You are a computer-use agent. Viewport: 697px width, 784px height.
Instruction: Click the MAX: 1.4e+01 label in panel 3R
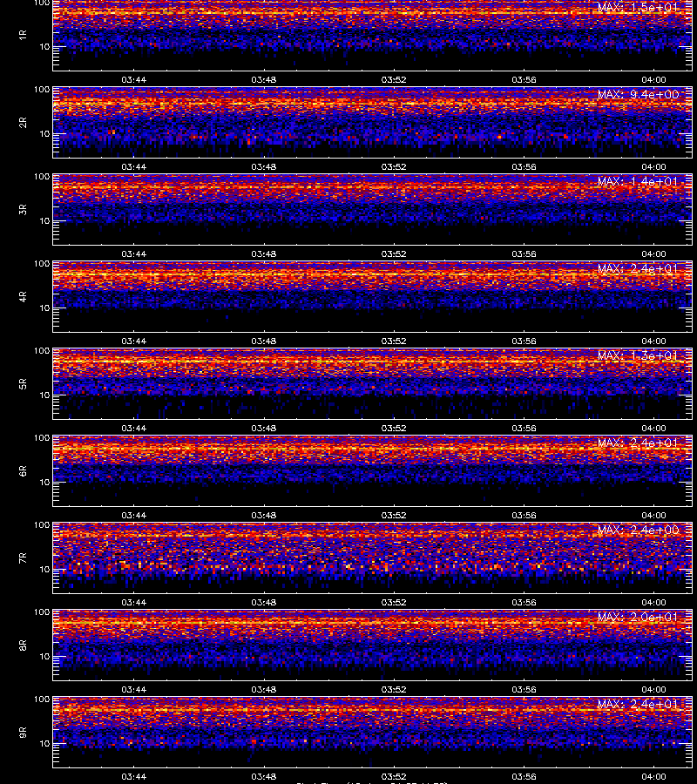(x=638, y=181)
